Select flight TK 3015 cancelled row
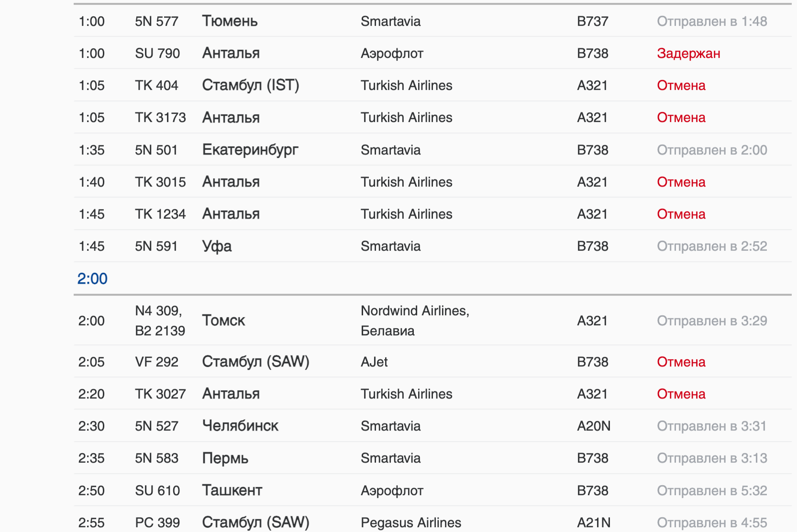This screenshot has width=797, height=532. point(160,182)
